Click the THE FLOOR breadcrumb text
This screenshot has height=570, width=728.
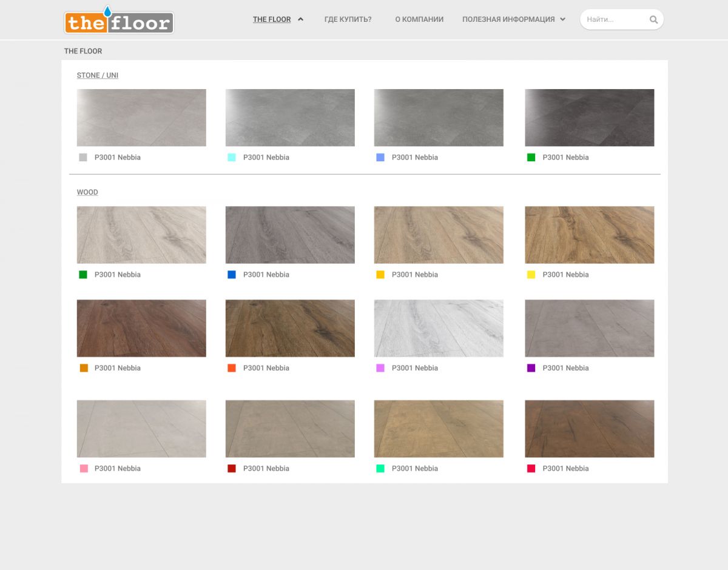pos(83,51)
